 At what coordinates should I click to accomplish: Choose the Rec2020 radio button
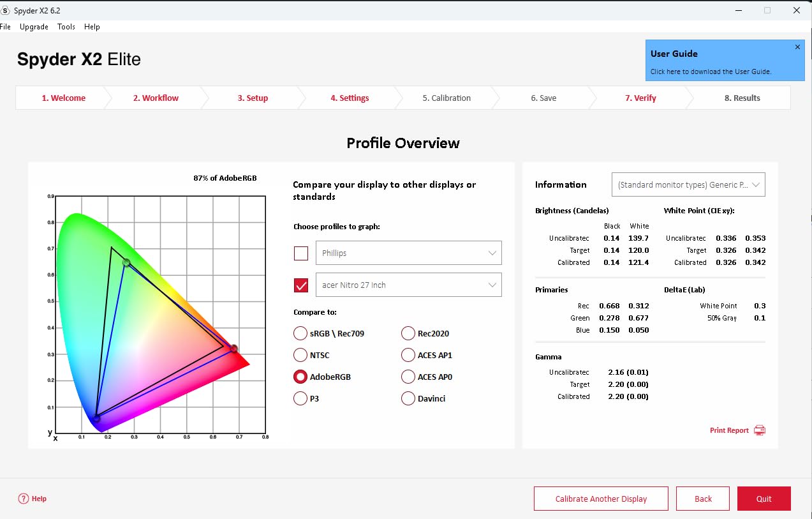408,333
